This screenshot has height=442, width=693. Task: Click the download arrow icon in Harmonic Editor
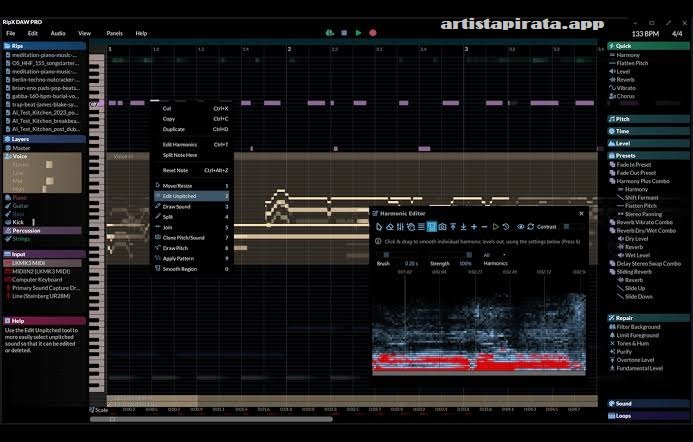[x=463, y=227]
